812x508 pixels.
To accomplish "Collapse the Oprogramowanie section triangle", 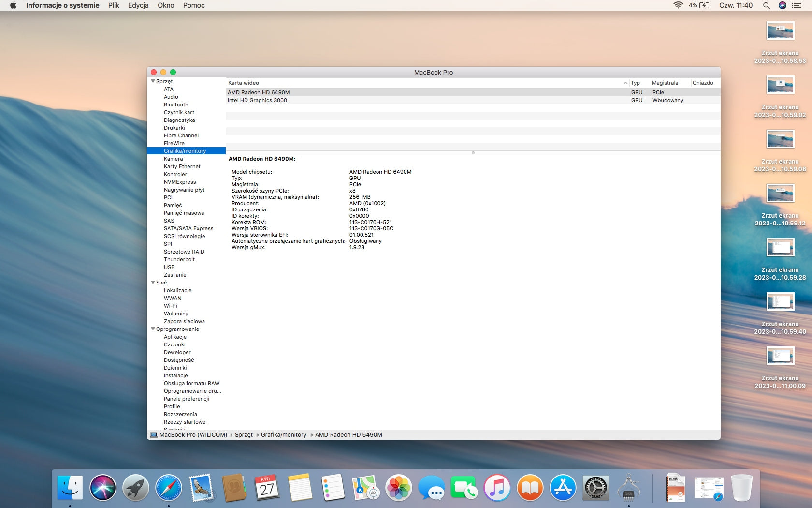I will pyautogui.click(x=153, y=329).
